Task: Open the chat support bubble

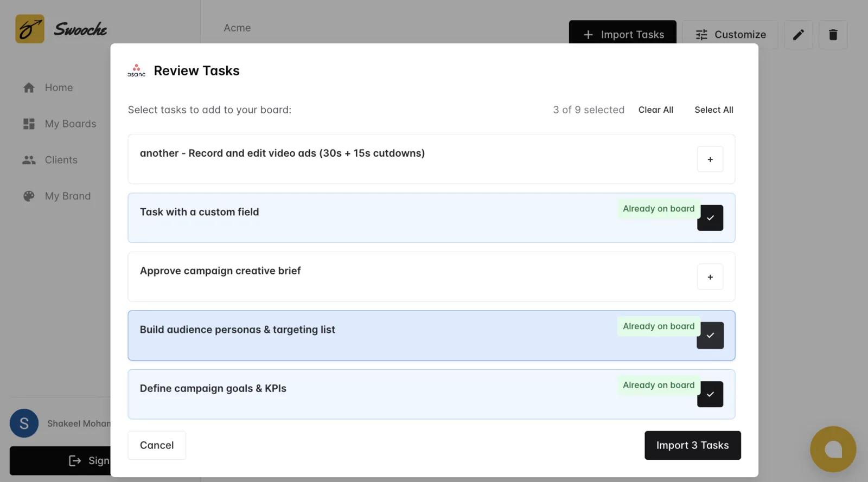Action: click(x=833, y=449)
